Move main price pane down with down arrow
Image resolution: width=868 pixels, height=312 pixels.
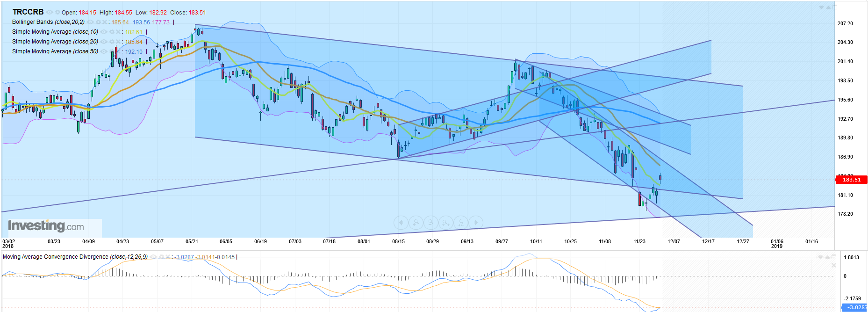tap(821, 7)
